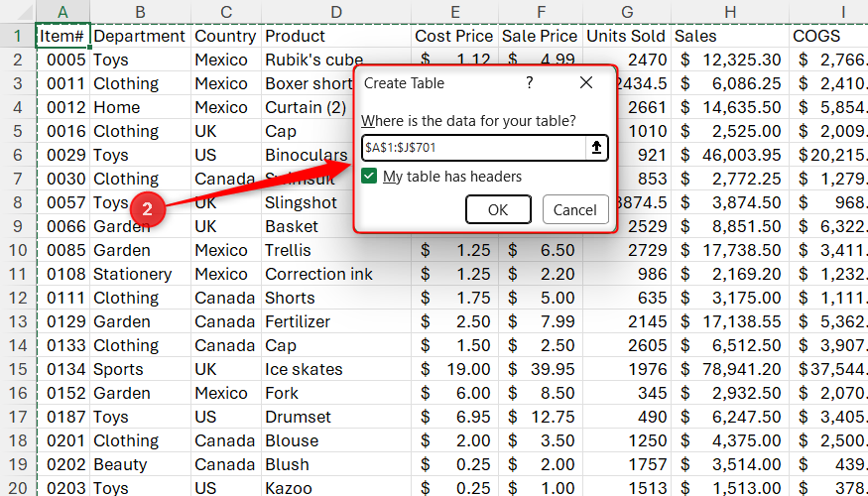Select row 20 header

click(x=18, y=488)
